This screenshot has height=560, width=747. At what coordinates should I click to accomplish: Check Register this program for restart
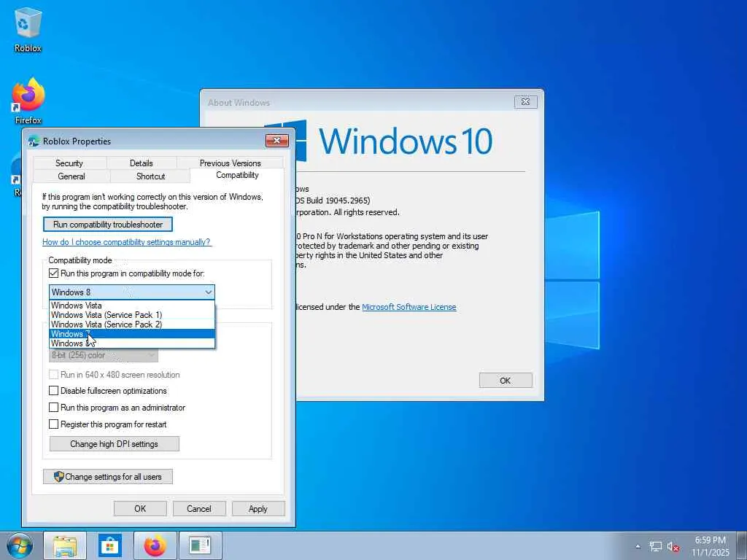click(54, 424)
